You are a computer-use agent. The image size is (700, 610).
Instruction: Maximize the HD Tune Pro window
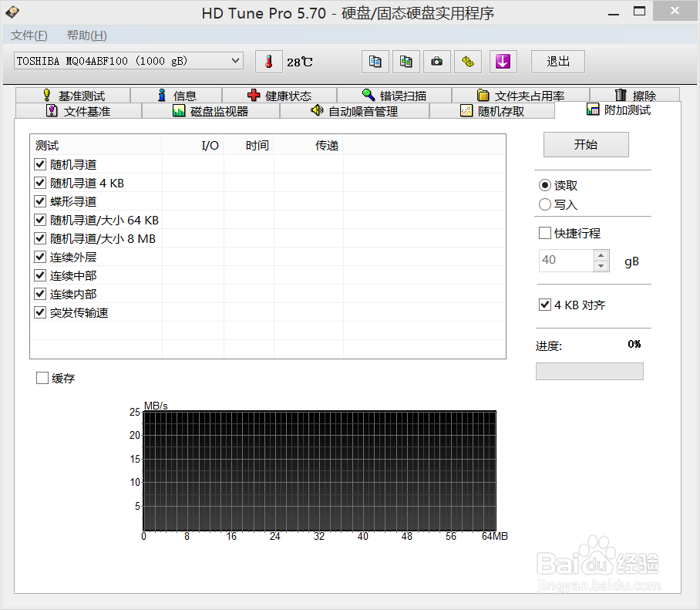tap(639, 12)
